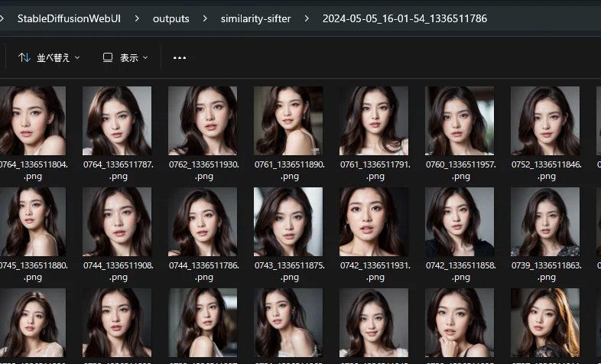Expand chevron after StableDiffusionWebUI breadcrumb

137,18
